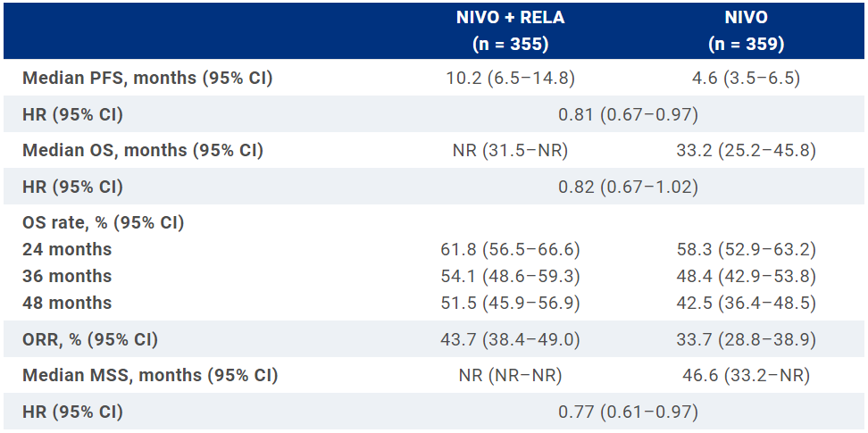Click the NIVO + RELA median PFS value 10.2 (6.5–14.8)
Viewport: 868px width, 433px height.
click(x=510, y=79)
